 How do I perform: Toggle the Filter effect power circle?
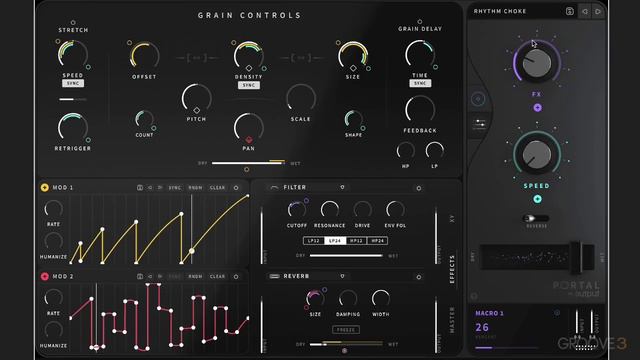tap(418, 188)
